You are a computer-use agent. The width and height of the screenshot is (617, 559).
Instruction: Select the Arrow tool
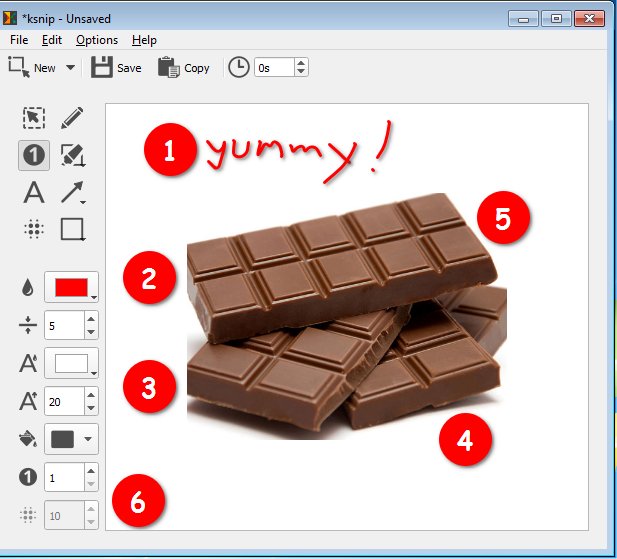pos(73,192)
